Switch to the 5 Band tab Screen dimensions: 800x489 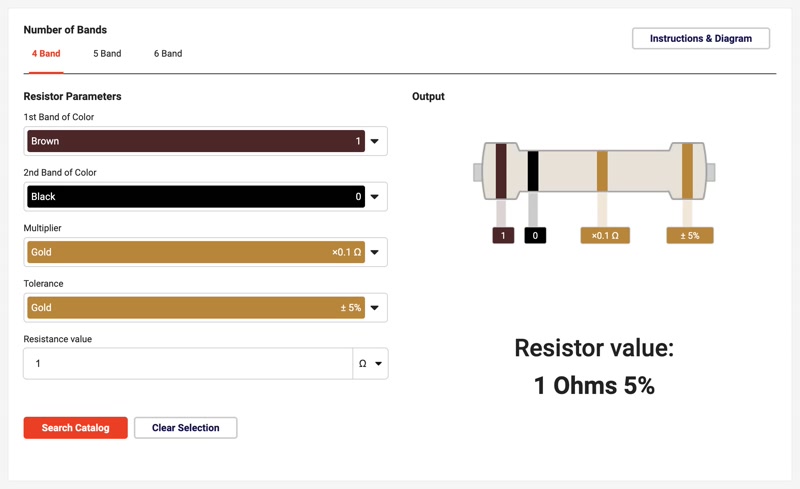107,54
